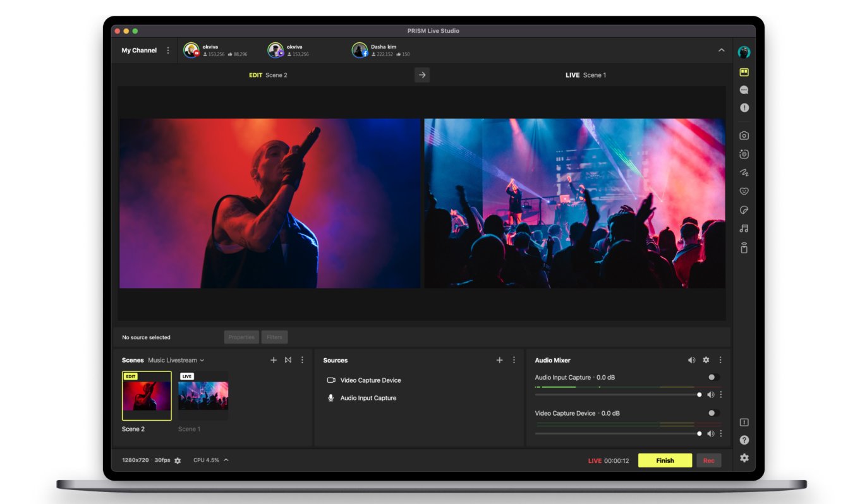Click the alert notification icon in the sidebar

[x=744, y=108]
